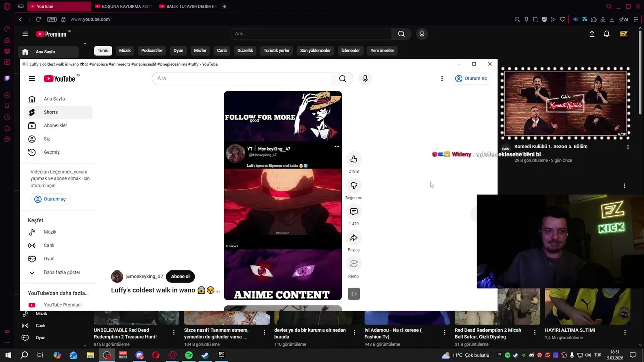Open the @monkeyking_47 channel link
Screen dimensions: 644x362
pyautogui.click(x=144, y=277)
